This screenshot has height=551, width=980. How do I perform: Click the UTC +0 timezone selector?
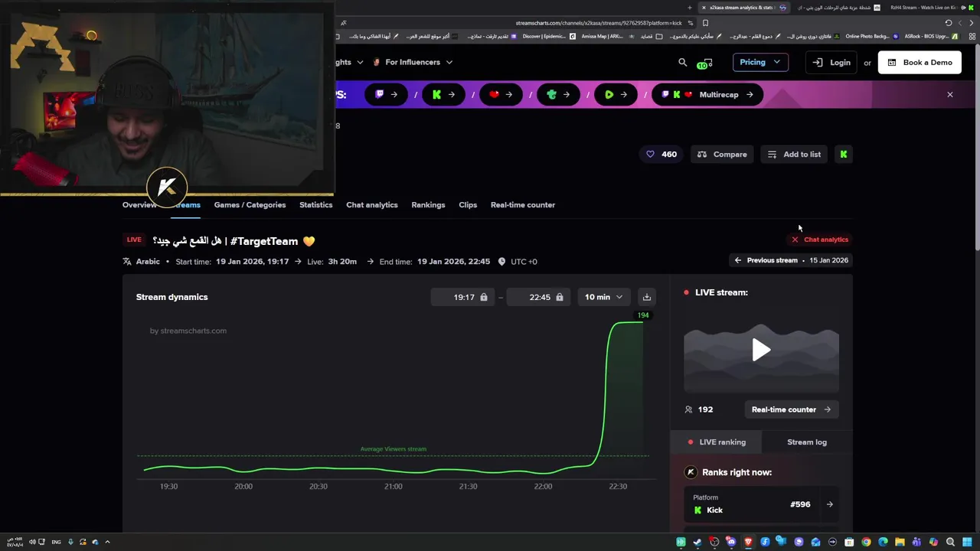click(518, 262)
